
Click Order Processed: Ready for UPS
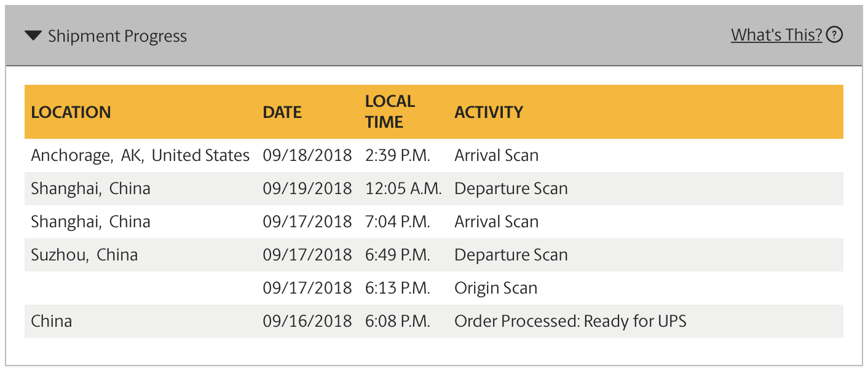pyautogui.click(x=570, y=321)
